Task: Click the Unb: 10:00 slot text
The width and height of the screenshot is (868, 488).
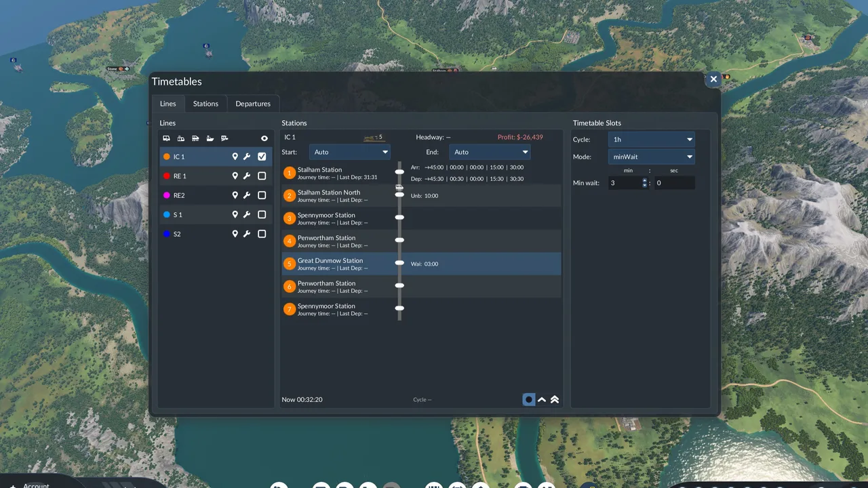Action: pyautogui.click(x=425, y=196)
